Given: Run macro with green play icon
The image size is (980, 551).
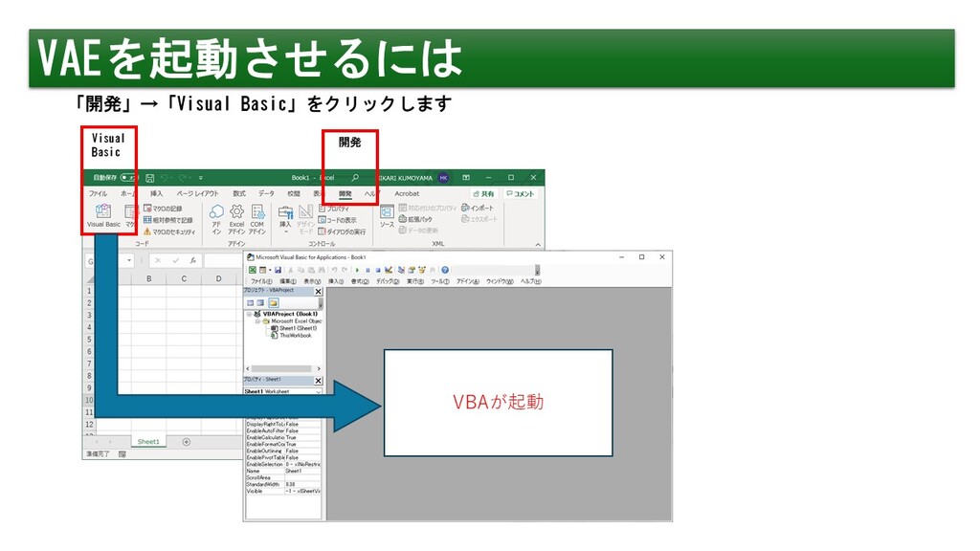Looking at the screenshot, I should point(358,270).
